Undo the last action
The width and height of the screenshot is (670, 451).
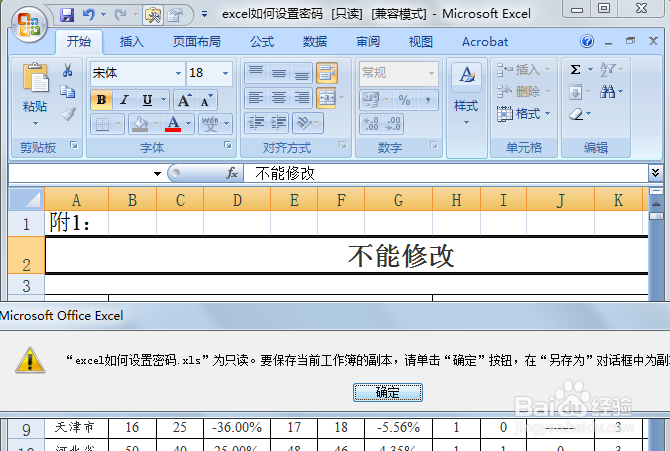coord(88,15)
